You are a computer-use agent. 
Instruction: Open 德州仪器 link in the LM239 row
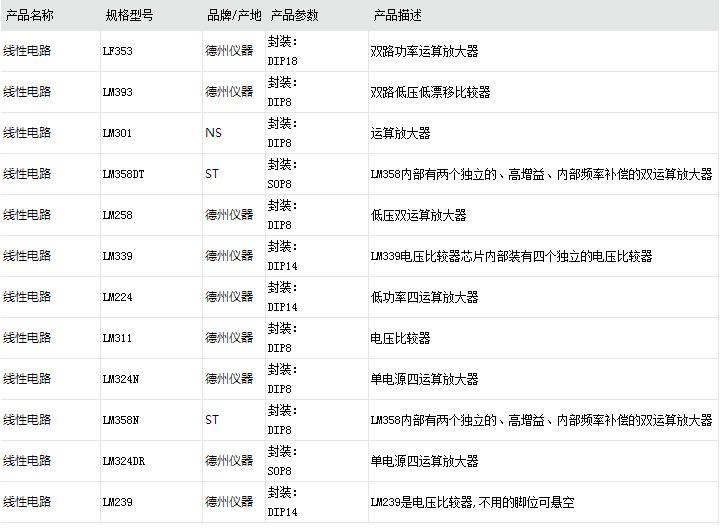(229, 502)
